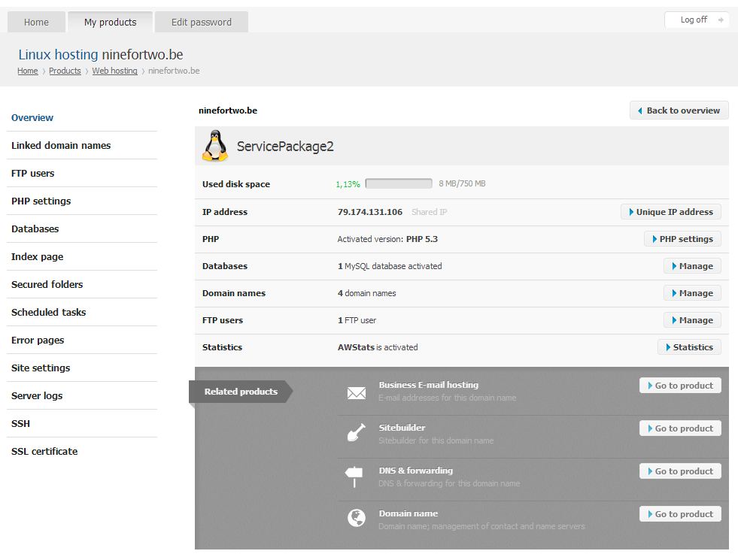Open the Edit password tab

click(202, 22)
